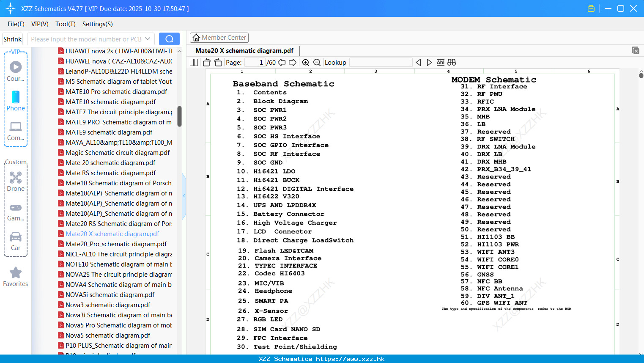Viewport: 644px width, 363px height.
Task: Rotate page clockwise
Action: (x=218, y=62)
